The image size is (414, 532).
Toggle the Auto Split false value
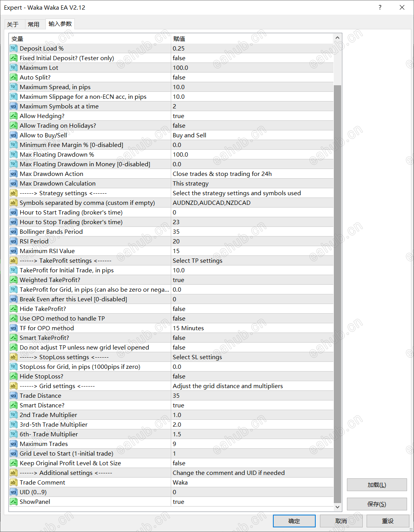pos(252,77)
